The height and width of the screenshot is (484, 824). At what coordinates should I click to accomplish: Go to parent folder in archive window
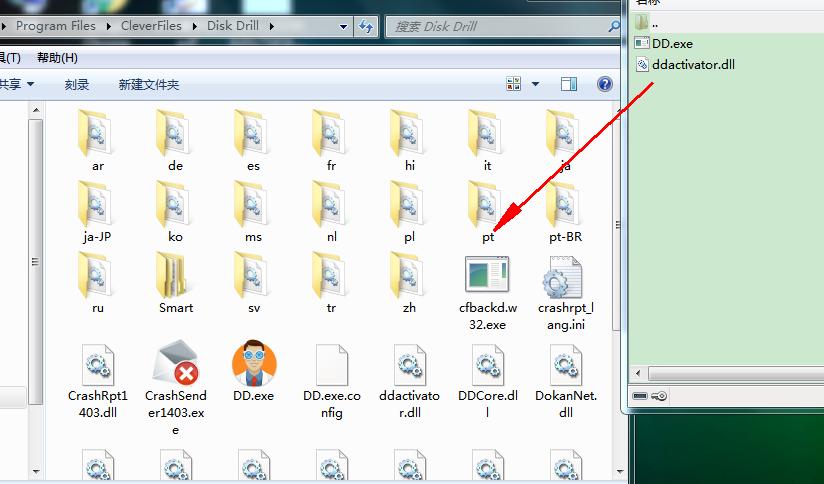[x=647, y=23]
